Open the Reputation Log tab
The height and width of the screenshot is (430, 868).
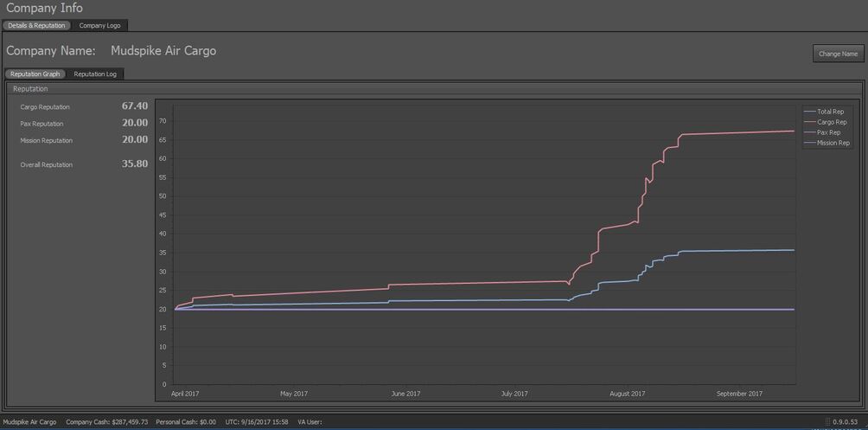(95, 74)
